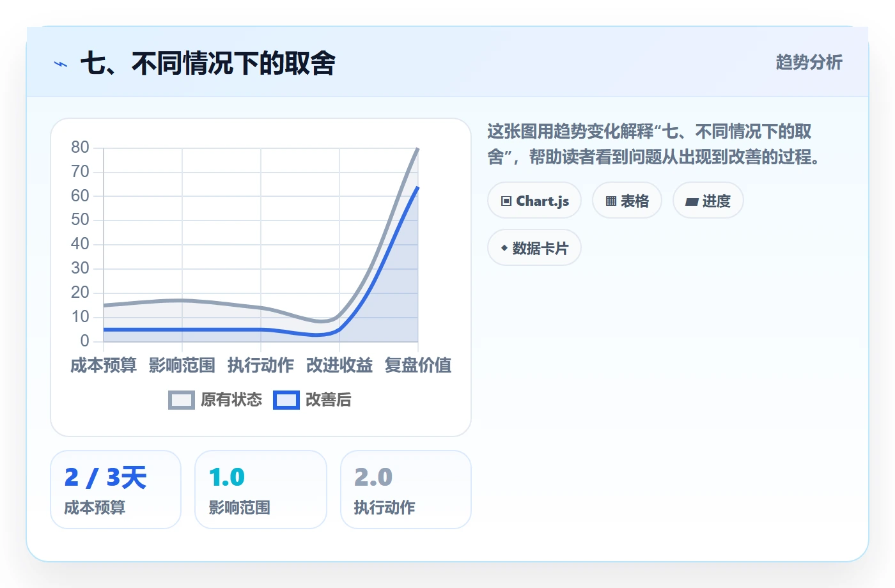Click the 80 y-axis value
Image resolution: width=895 pixels, height=588 pixels.
click(x=80, y=148)
